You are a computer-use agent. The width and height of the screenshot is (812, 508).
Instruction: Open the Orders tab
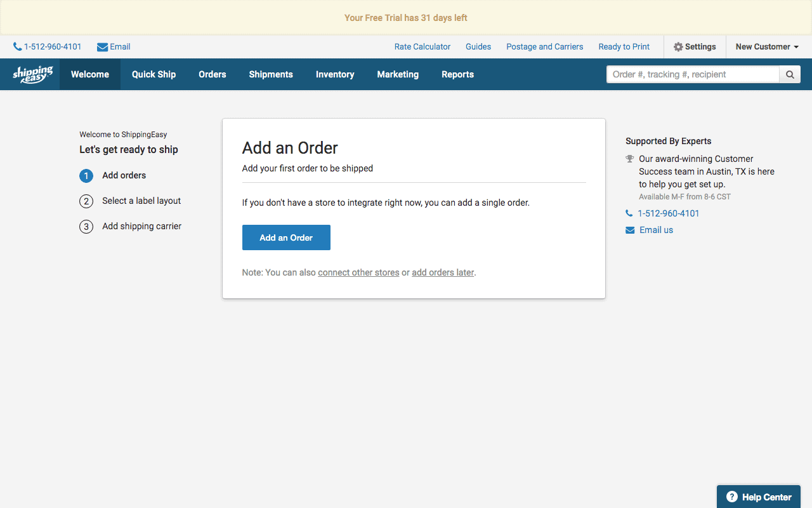tap(213, 74)
